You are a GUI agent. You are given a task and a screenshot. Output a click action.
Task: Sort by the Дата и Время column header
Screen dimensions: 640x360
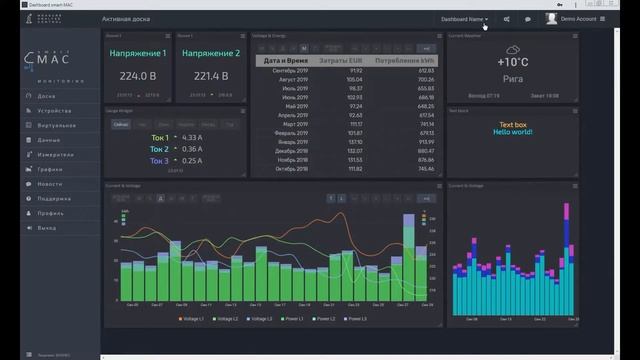[286, 61]
